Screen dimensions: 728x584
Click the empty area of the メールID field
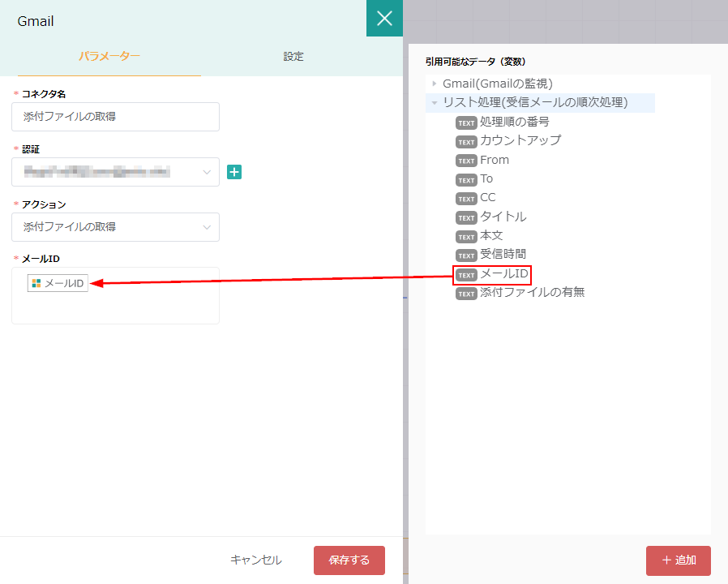tap(115, 307)
